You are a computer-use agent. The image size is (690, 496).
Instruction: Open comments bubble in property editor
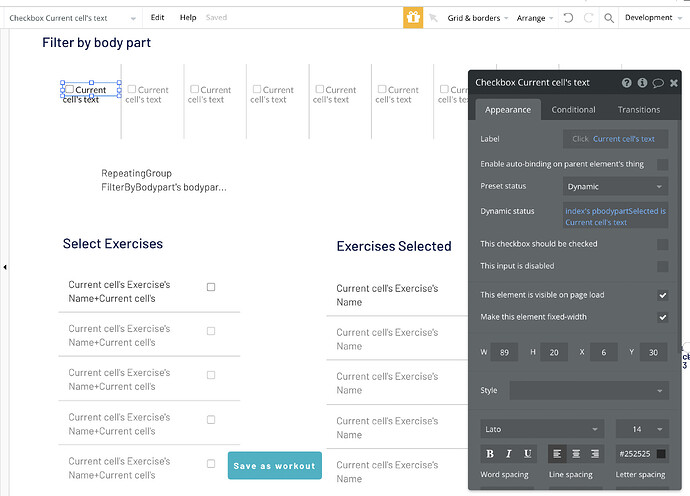658,83
